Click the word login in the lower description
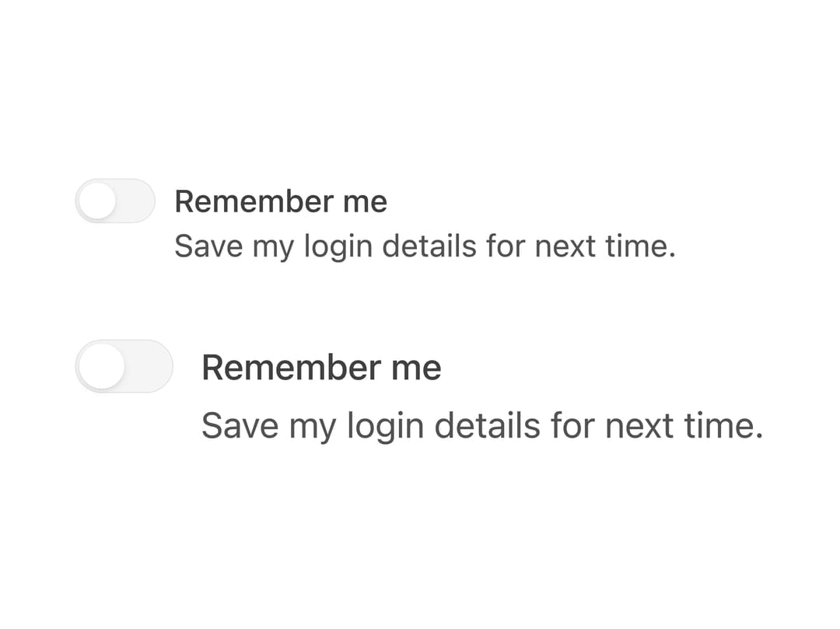This screenshot has height=629, width=840. click(386, 427)
